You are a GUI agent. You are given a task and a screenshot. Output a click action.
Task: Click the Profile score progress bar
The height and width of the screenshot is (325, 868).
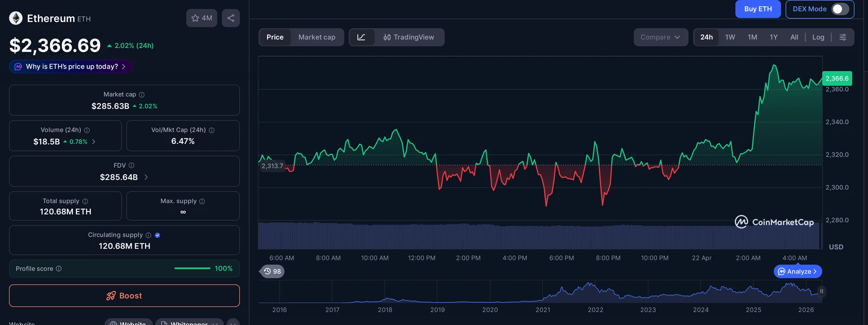click(192, 268)
